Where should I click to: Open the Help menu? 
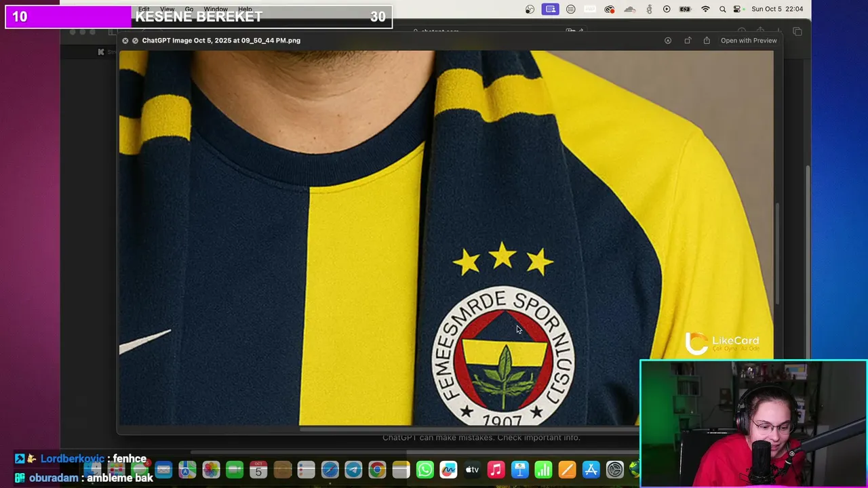click(245, 9)
